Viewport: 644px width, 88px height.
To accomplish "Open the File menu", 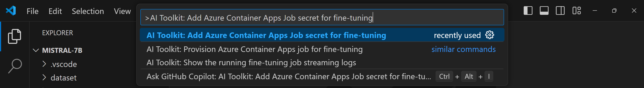I will tap(32, 11).
